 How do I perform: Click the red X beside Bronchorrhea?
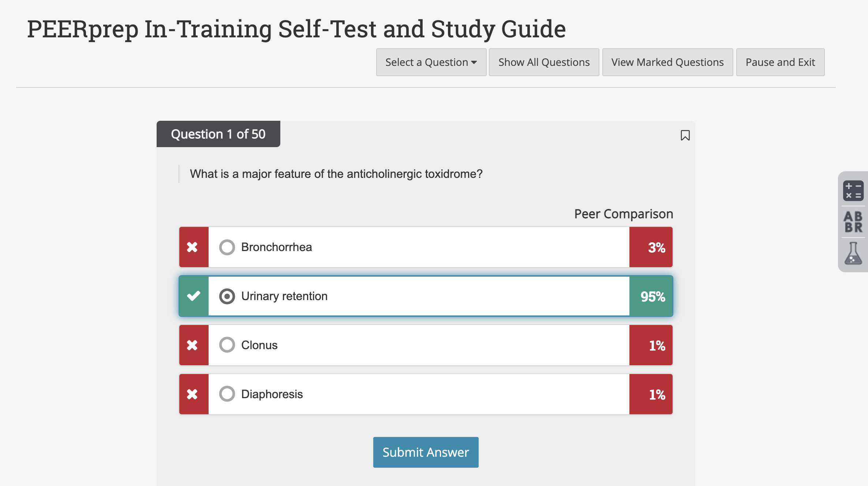[192, 247]
